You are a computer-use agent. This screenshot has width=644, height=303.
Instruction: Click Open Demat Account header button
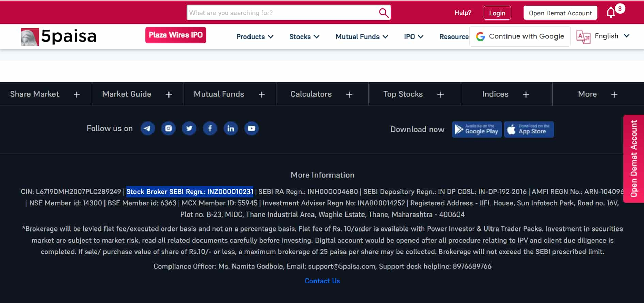[x=560, y=13]
